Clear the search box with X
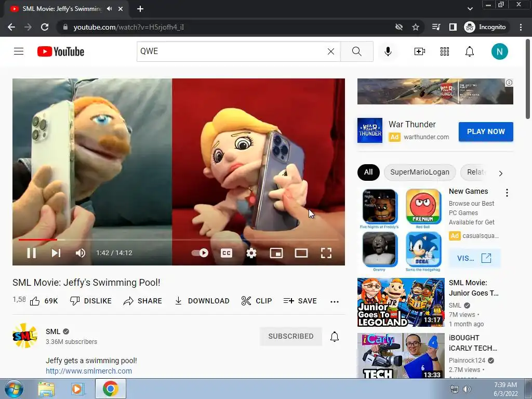 331,51
